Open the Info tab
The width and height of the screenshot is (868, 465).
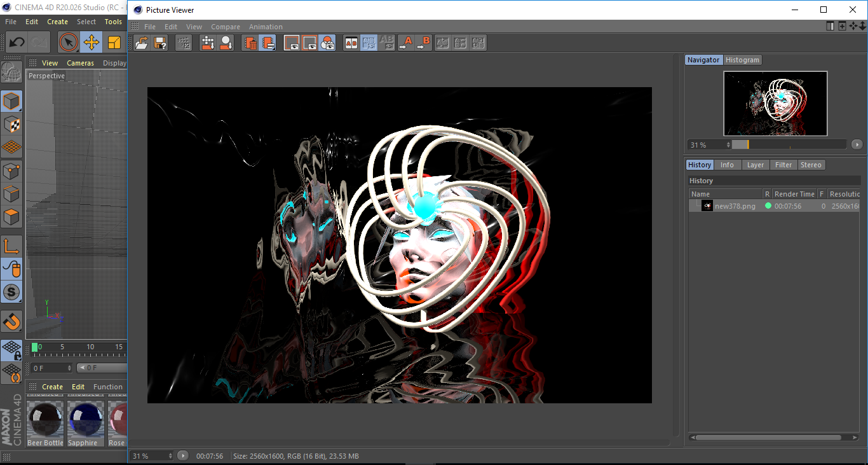(x=727, y=165)
